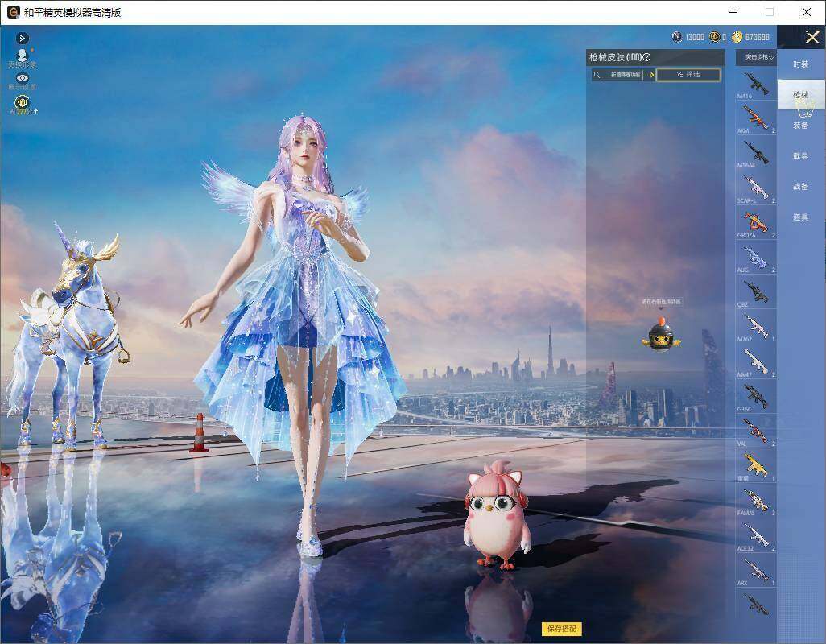
Task: Close the wardrobe panel with the X
Action: (x=812, y=37)
